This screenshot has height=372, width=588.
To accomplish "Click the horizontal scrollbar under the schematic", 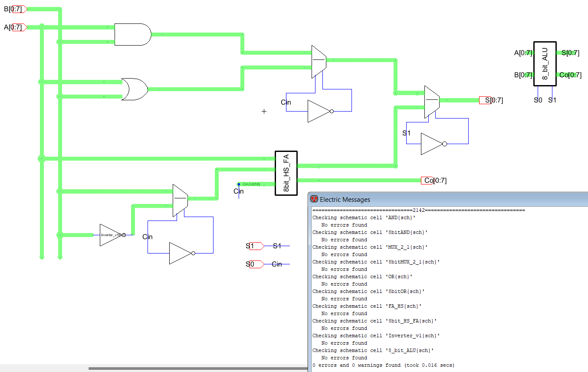I will [198, 369].
